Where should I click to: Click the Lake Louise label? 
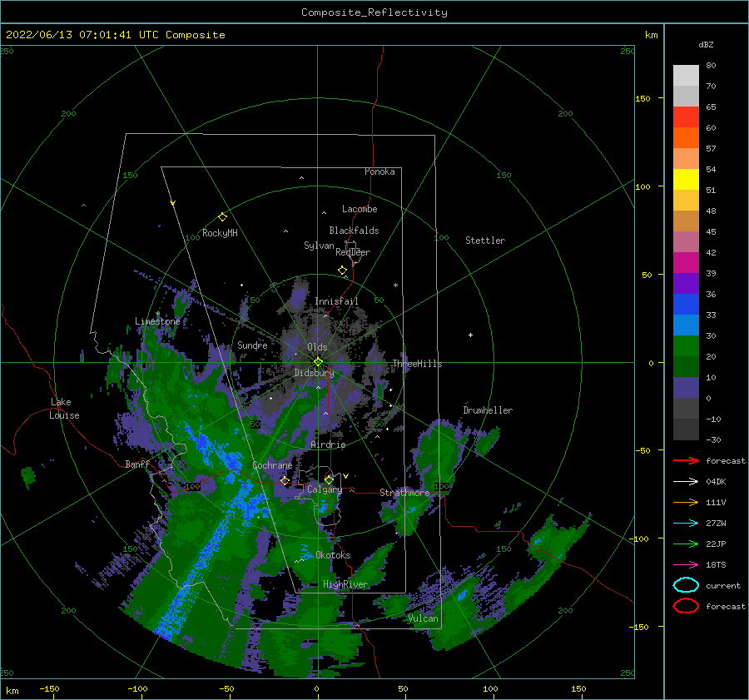[x=64, y=409]
